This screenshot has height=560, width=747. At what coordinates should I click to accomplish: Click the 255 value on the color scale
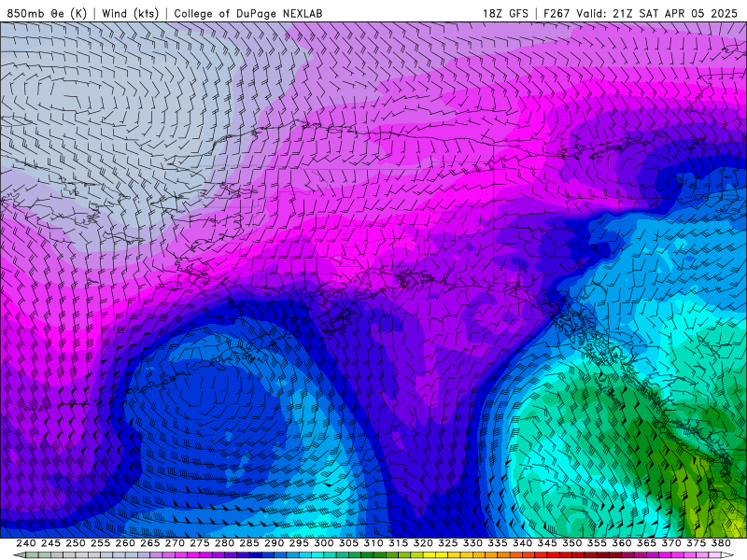[x=100, y=543]
